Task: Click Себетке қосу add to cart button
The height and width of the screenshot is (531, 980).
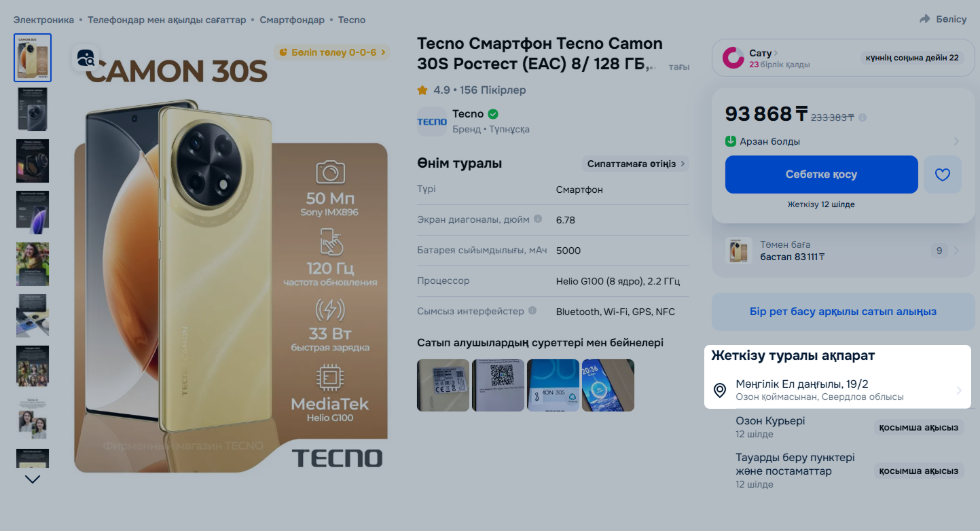Action: (822, 175)
